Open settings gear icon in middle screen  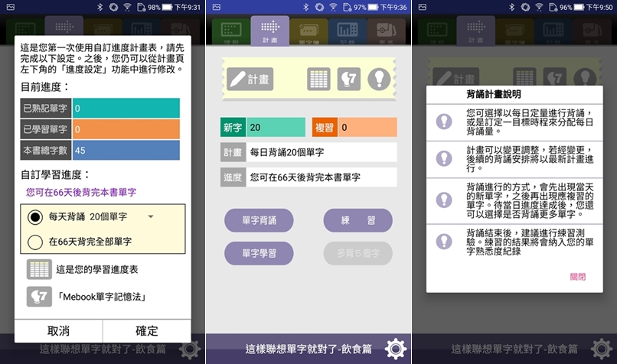pyautogui.click(x=396, y=349)
